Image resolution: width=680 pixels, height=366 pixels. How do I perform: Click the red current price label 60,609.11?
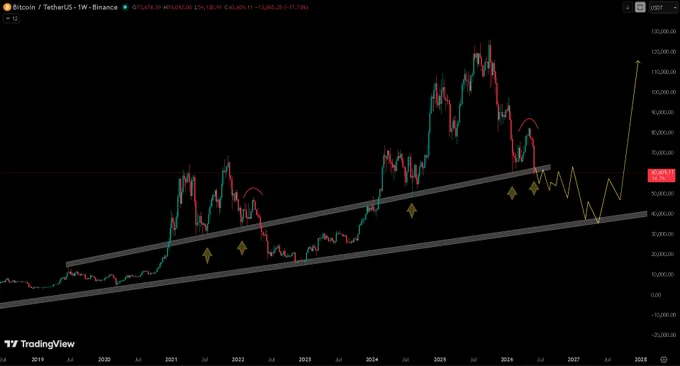[x=661, y=175]
